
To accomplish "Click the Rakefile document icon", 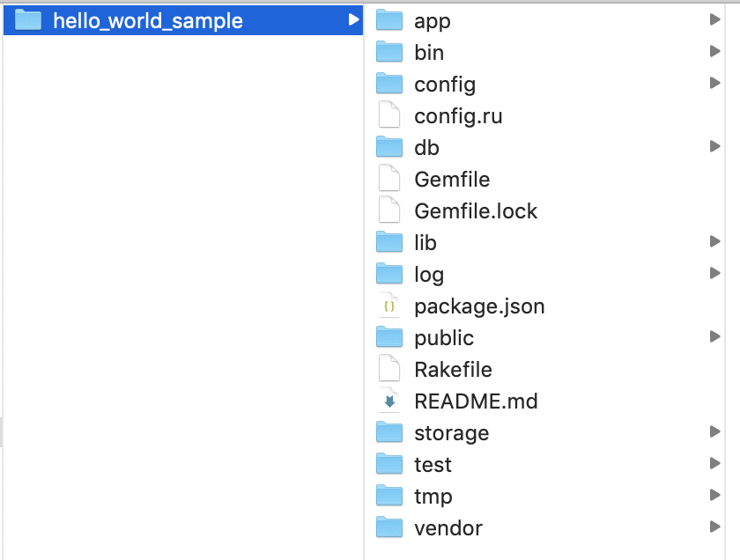I will [x=388, y=370].
